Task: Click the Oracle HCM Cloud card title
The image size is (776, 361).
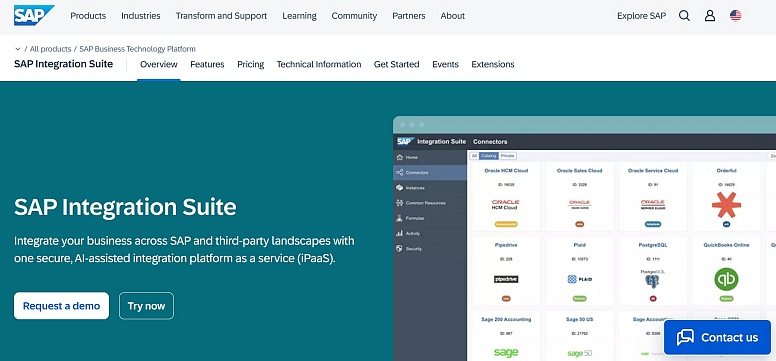Action: pyautogui.click(x=506, y=170)
